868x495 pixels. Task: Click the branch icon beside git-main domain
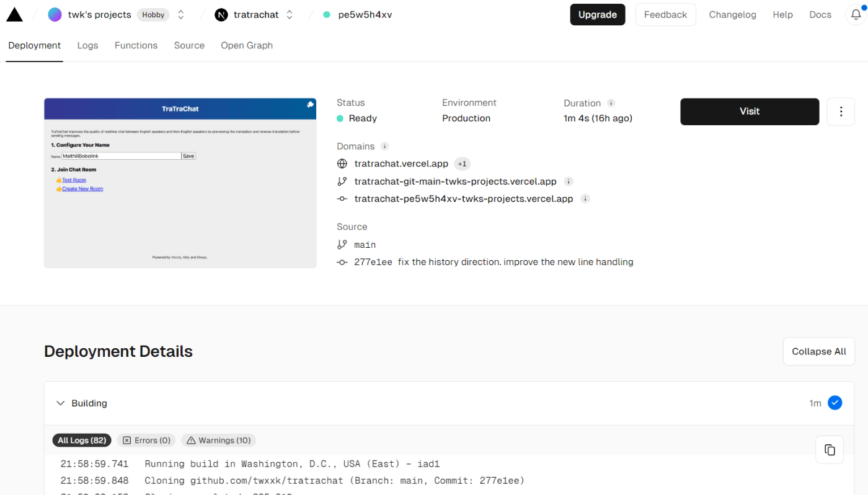342,182
